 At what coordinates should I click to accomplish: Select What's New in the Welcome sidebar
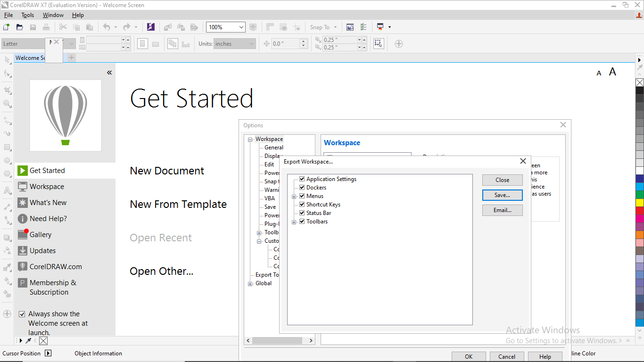[x=65, y=203]
